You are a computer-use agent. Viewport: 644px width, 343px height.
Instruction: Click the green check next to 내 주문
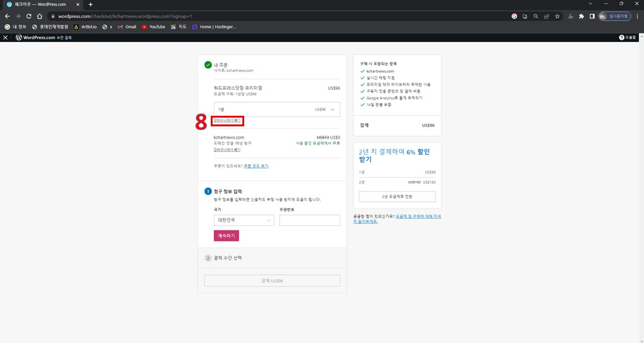pyautogui.click(x=208, y=65)
